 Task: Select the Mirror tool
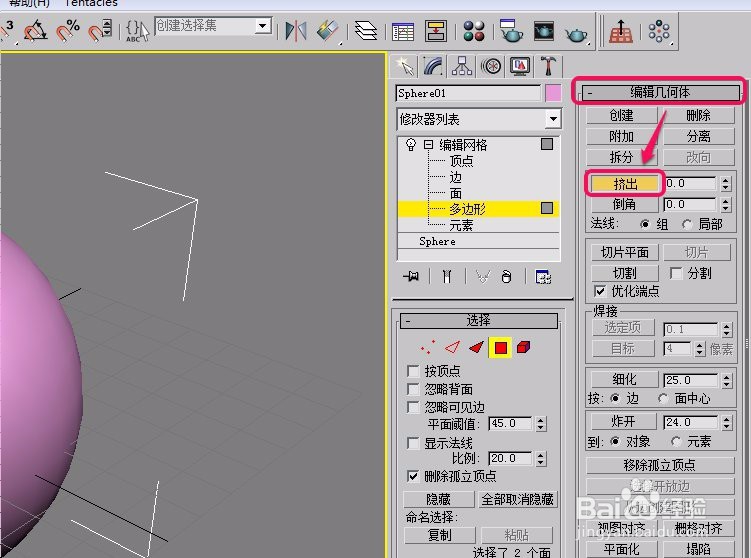coord(296,31)
